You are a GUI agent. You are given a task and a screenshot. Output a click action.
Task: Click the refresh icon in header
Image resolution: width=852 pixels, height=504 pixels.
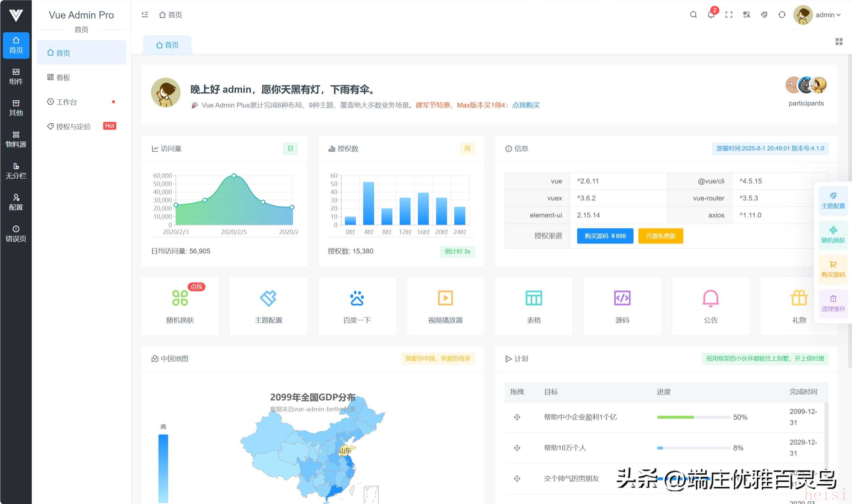[782, 15]
